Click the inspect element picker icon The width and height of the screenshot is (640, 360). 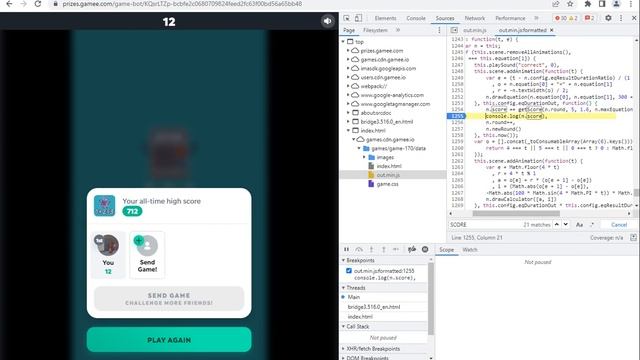[347, 18]
